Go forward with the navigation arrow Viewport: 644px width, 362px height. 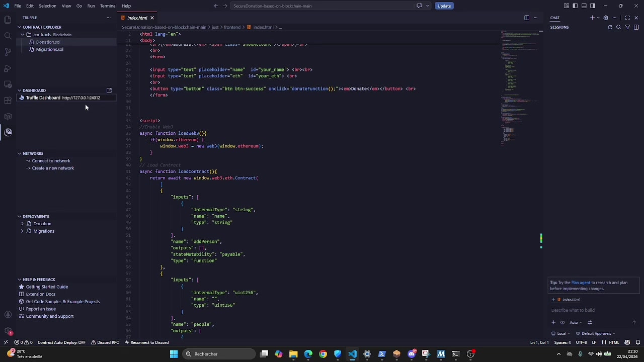[x=225, y=6]
